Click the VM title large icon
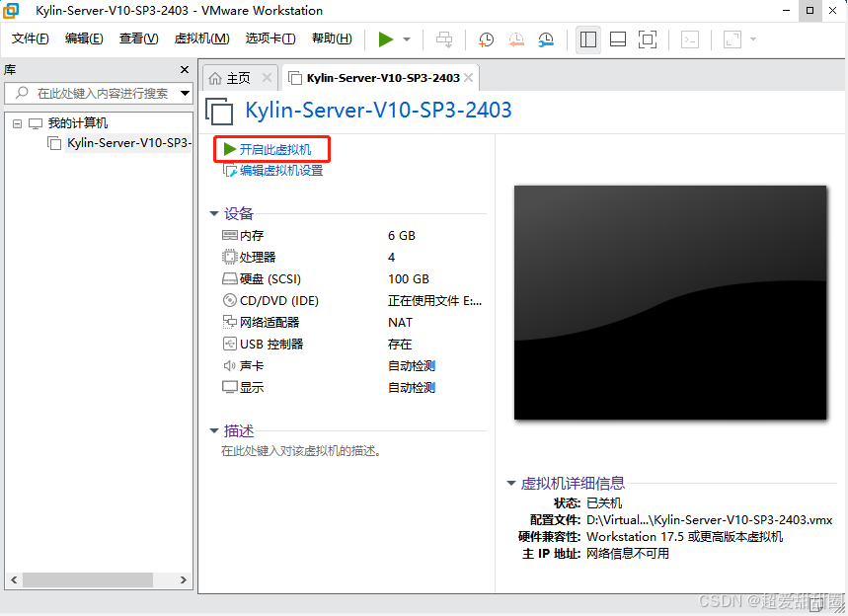The image size is (848, 616). [x=219, y=112]
